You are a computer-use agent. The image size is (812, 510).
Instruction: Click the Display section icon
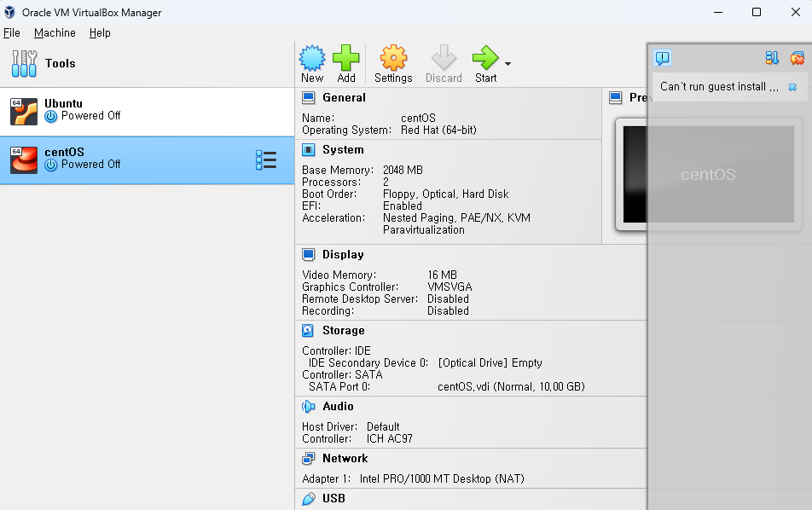pos(309,254)
